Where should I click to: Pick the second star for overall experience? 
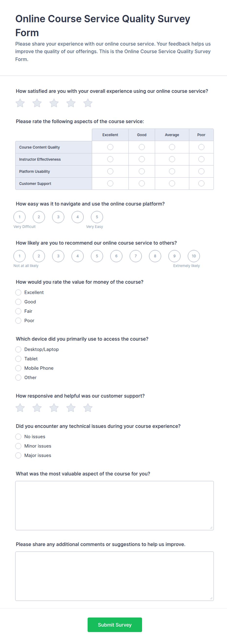(37, 103)
